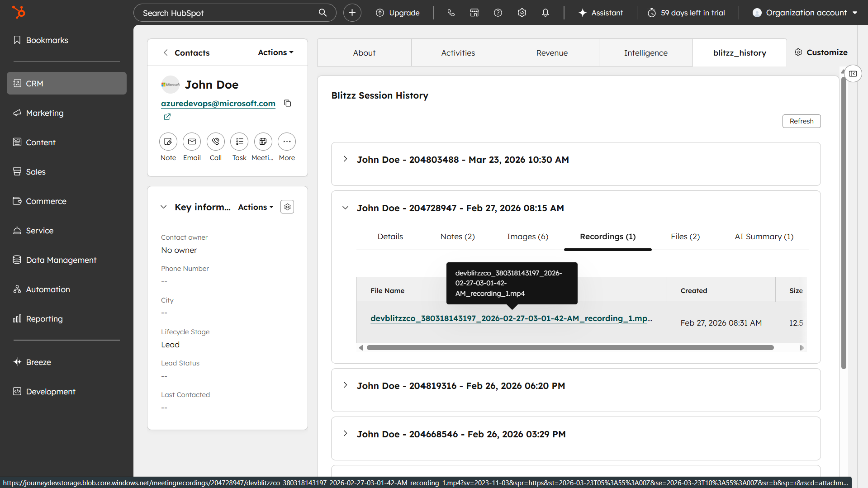Compose an Email to the contact
Viewport: 868px width, 488px height.
coord(192,142)
